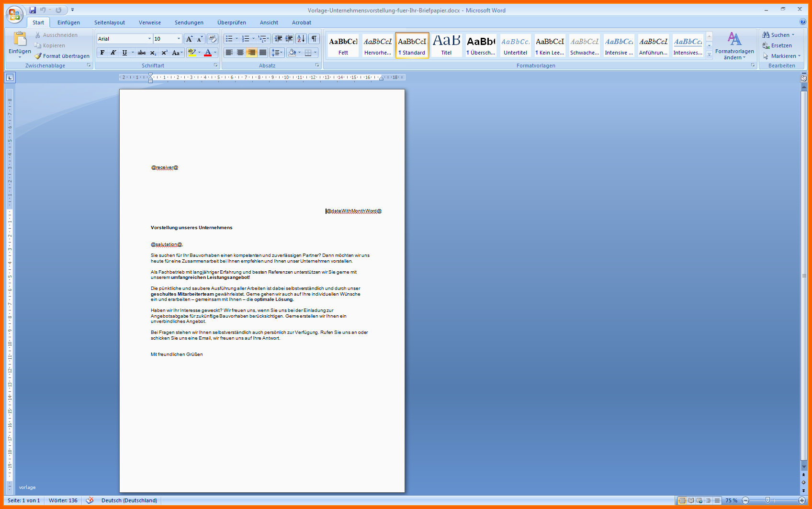Toggle underline formatting (U)
Viewport: 812px width, 509px height.
(x=124, y=53)
